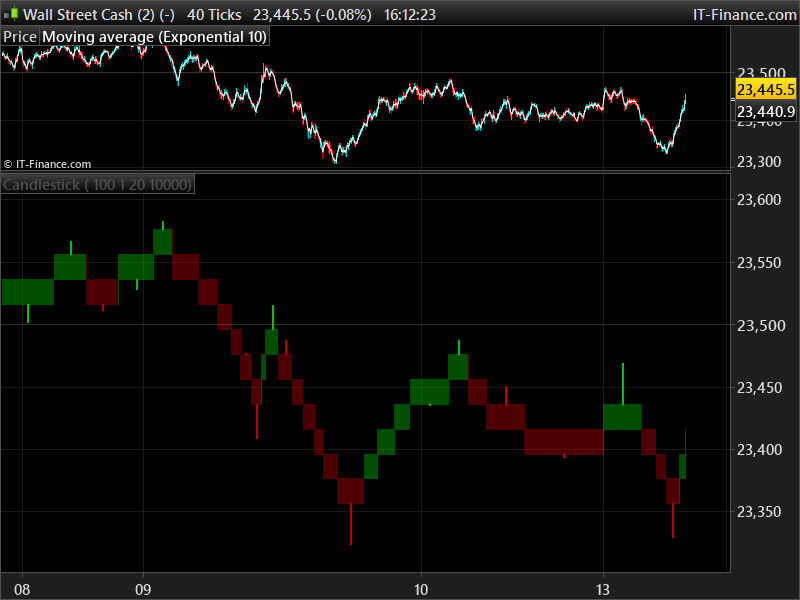Select date 10 on the time axis
Image resolution: width=800 pixels, height=600 pixels.
click(421, 590)
